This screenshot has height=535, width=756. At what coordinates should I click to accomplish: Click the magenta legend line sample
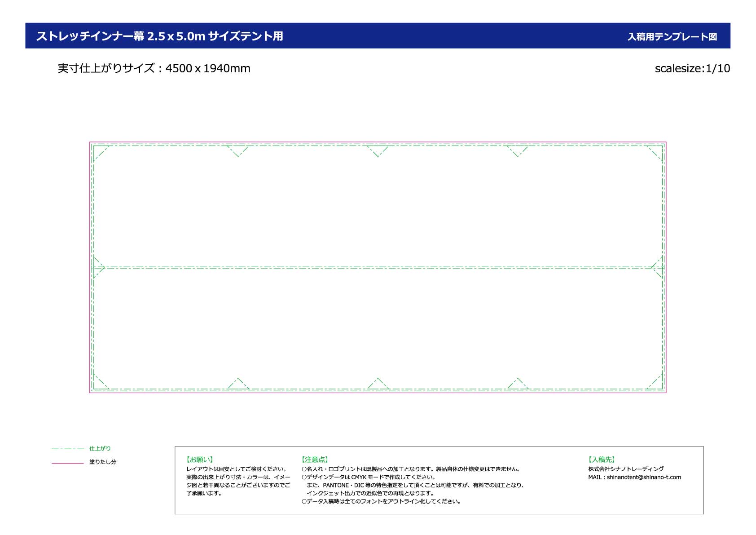tap(68, 463)
